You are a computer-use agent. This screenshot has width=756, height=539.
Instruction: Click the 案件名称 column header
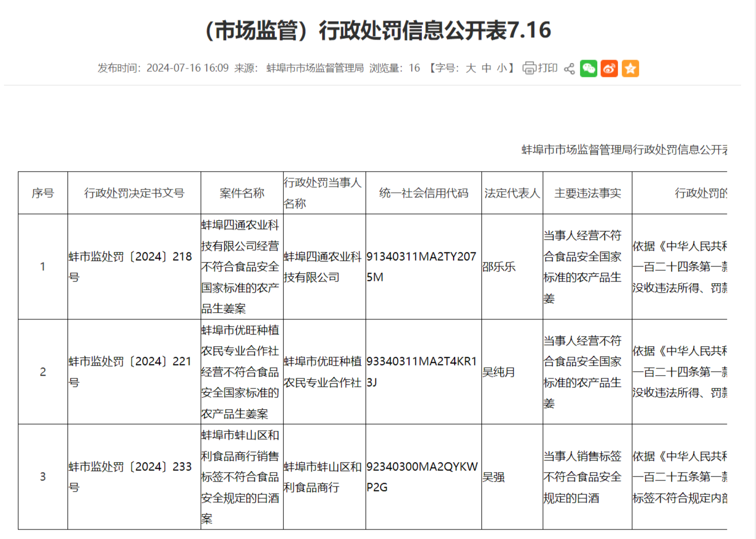(242, 193)
